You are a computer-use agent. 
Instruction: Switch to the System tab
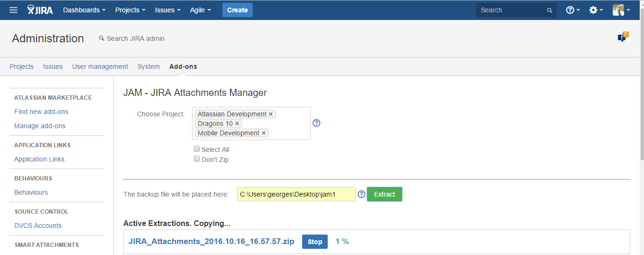coord(148,66)
